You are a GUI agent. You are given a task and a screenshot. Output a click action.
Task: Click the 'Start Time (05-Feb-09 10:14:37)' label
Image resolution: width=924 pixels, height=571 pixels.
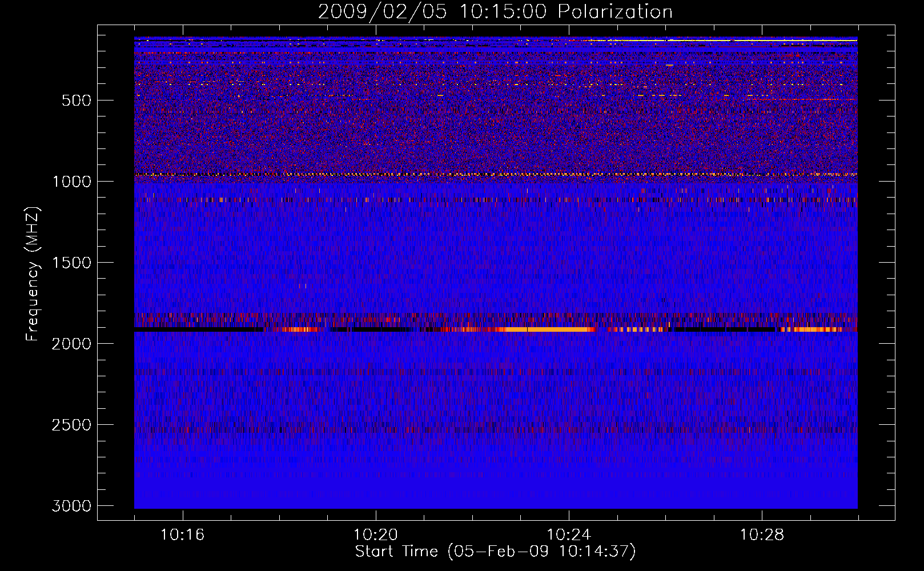point(495,552)
